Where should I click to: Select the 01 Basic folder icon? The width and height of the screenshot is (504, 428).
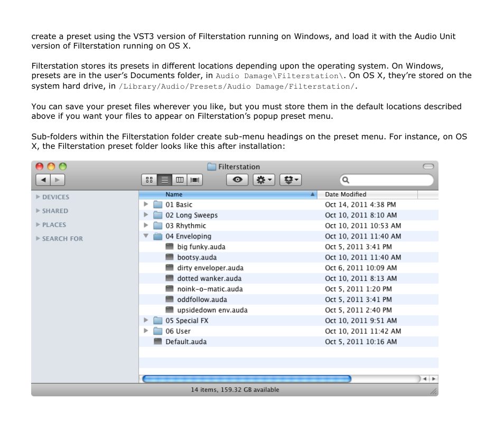pyautogui.click(x=158, y=205)
